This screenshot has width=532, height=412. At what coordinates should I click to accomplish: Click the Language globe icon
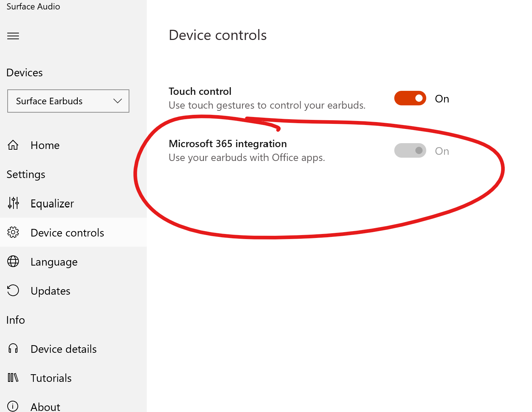pyautogui.click(x=13, y=261)
